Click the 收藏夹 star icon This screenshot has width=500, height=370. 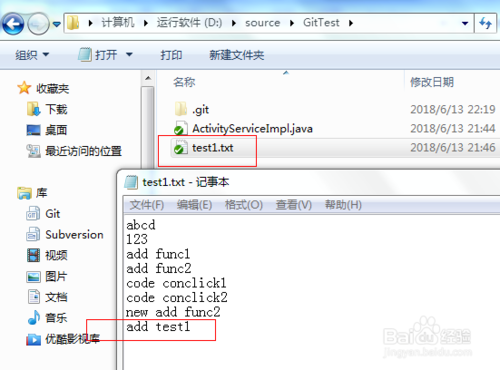(x=24, y=88)
